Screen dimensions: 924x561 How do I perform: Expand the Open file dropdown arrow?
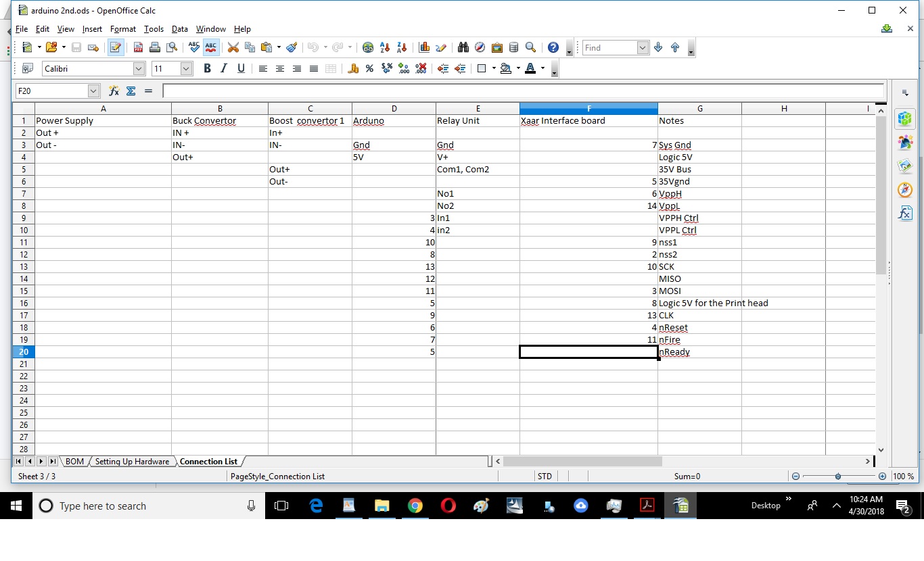pos(64,47)
